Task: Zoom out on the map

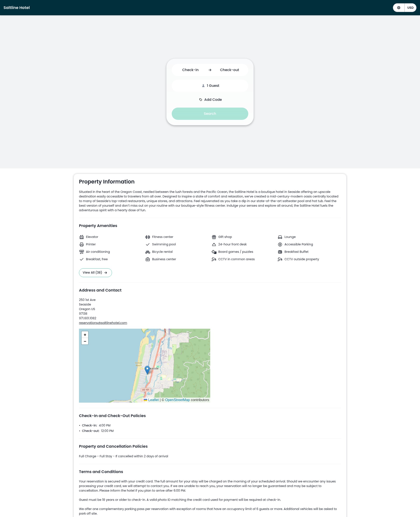Action: coord(85,341)
